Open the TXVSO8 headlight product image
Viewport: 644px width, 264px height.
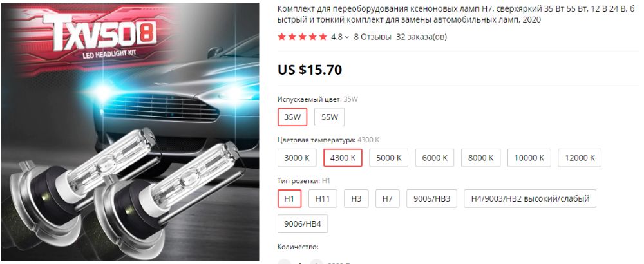coord(130,132)
